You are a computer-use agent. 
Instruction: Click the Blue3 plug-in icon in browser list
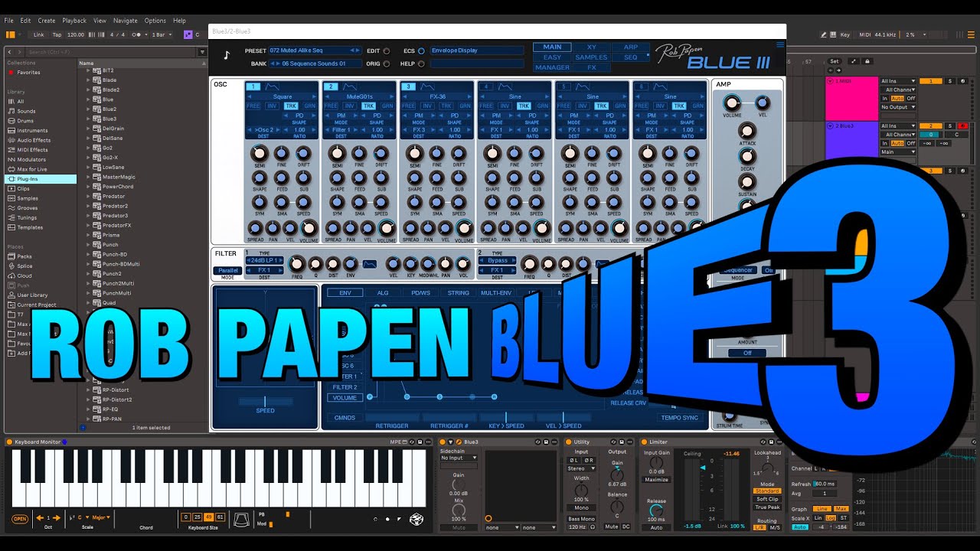tap(97, 119)
